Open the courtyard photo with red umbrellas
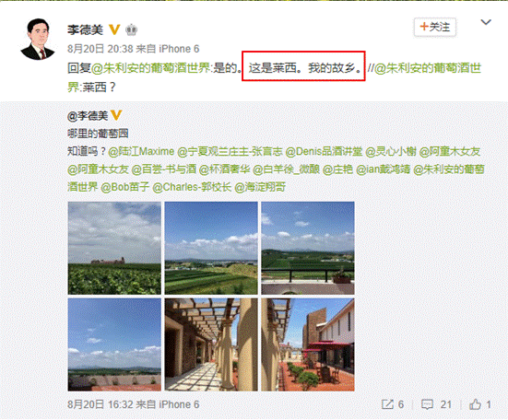This screenshot has width=508, height=420. 308,344
